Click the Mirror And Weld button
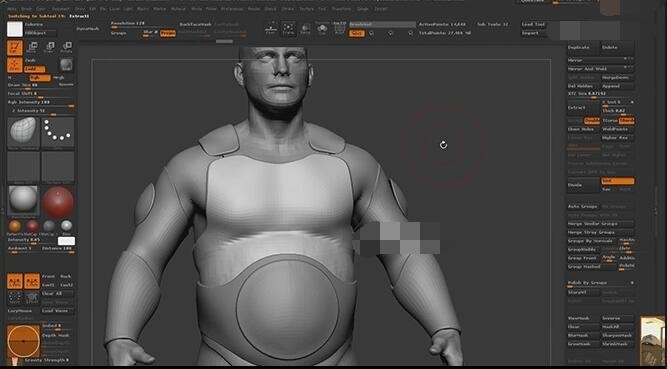The height and width of the screenshot is (369, 667). tap(601, 69)
